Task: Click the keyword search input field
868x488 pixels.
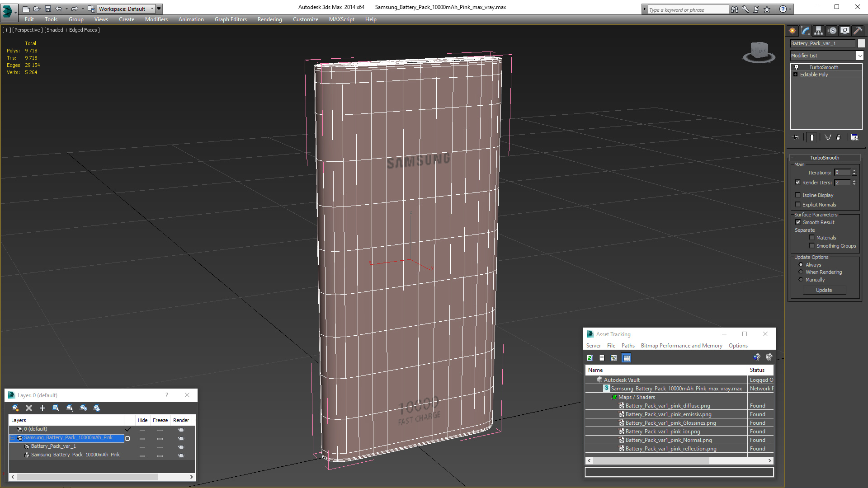Action: [688, 9]
